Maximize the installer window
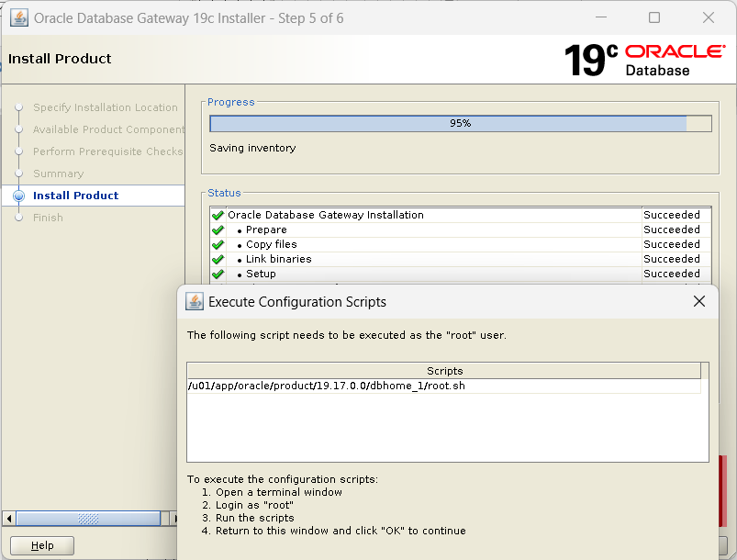Image resolution: width=737 pixels, height=560 pixels. point(653,17)
